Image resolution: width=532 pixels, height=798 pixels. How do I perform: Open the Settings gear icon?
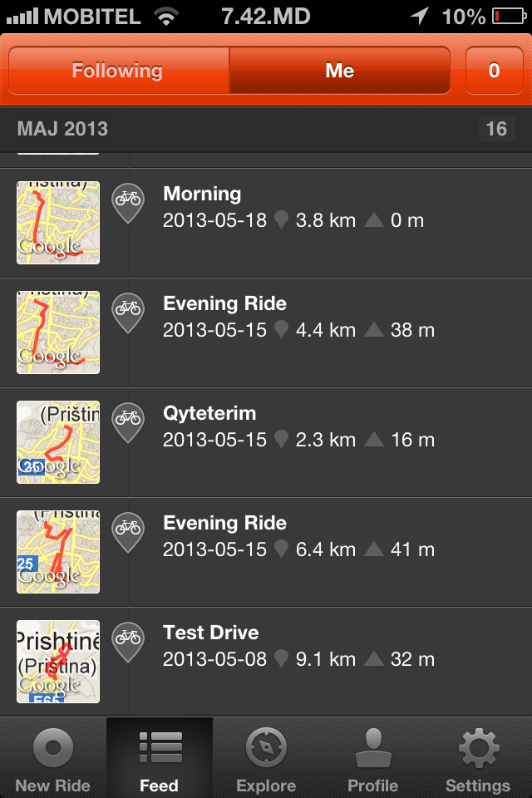point(478,748)
